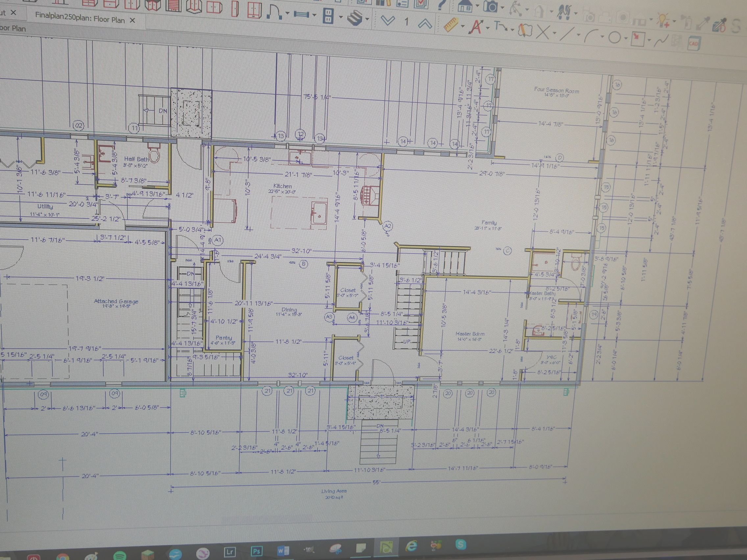The height and width of the screenshot is (560, 747).
Task: Click the A1 callout marker
Action: [218, 240]
